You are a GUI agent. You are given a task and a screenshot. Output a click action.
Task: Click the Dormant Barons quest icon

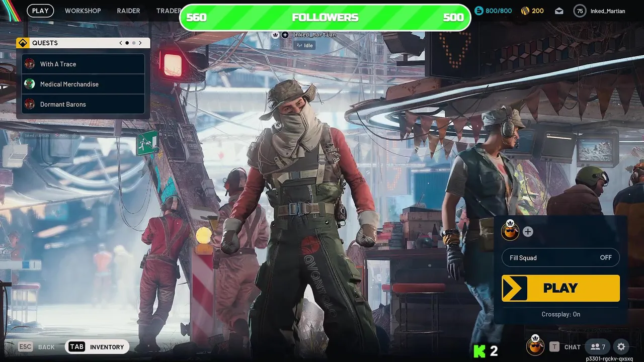point(30,104)
